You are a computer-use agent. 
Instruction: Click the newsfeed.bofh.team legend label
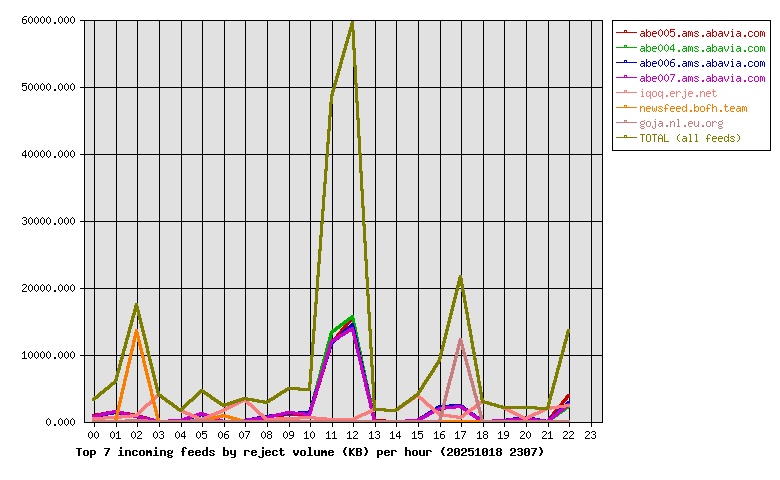click(x=693, y=108)
